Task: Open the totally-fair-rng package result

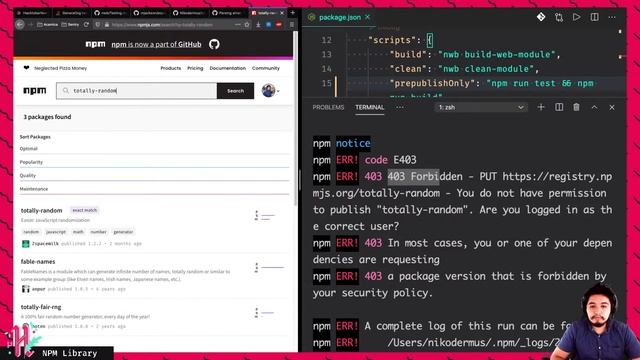Action: (x=41, y=307)
